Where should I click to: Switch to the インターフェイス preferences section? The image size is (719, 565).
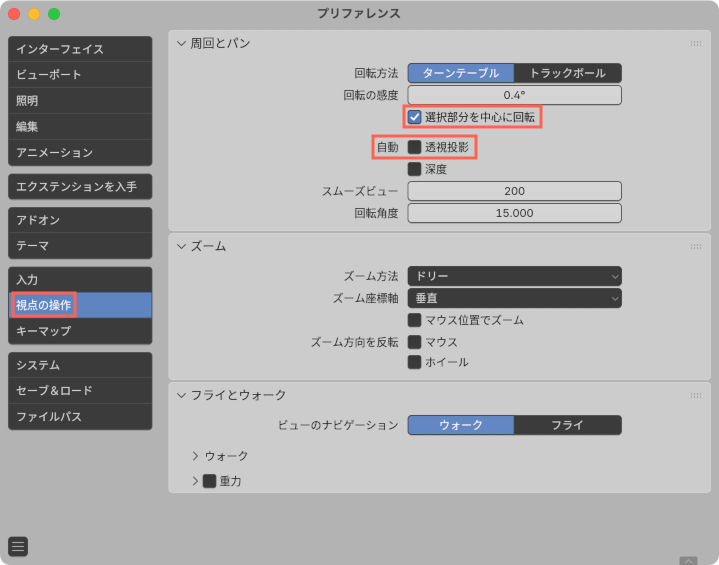[80, 49]
